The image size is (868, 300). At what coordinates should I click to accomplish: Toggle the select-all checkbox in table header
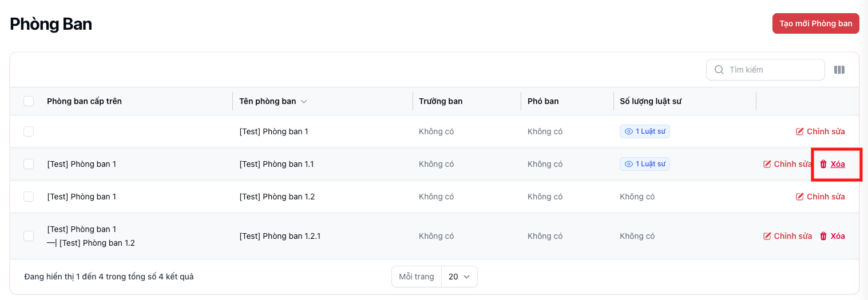(29, 101)
